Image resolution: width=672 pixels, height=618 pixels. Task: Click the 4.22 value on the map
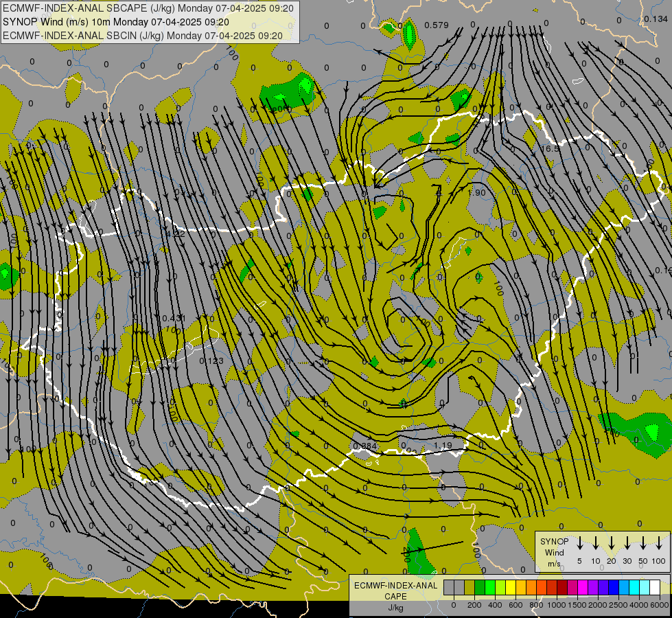[175, 233]
